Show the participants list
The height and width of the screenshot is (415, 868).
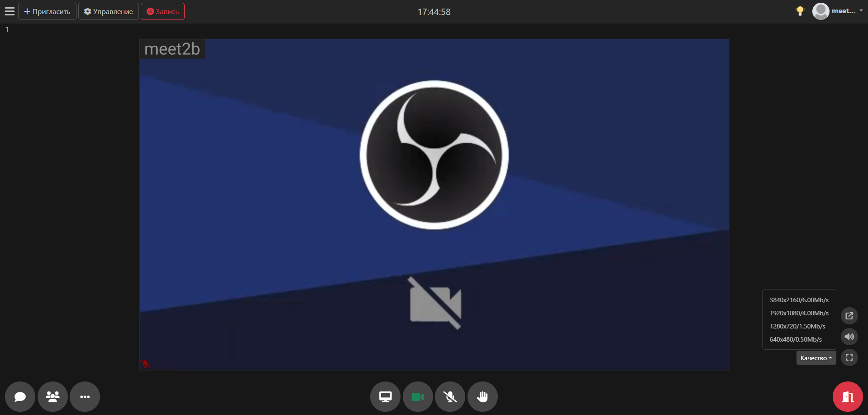(52, 397)
